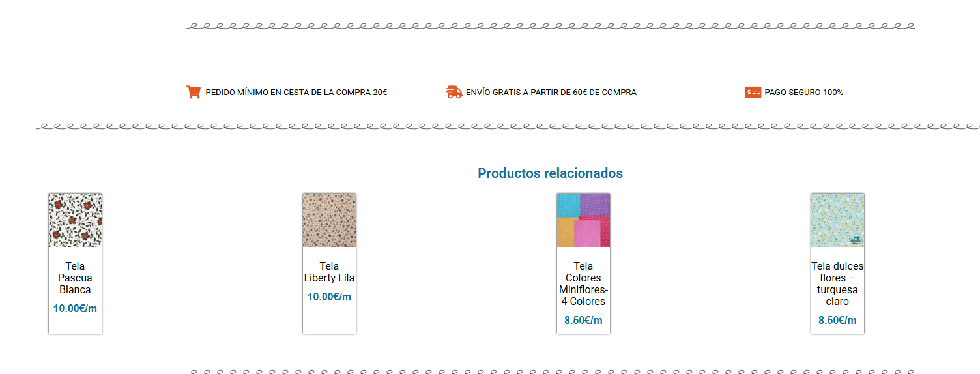This screenshot has height=374, width=980.
Task: Click the 'Envío gratis a partir de 60€' text
Action: [x=551, y=93]
